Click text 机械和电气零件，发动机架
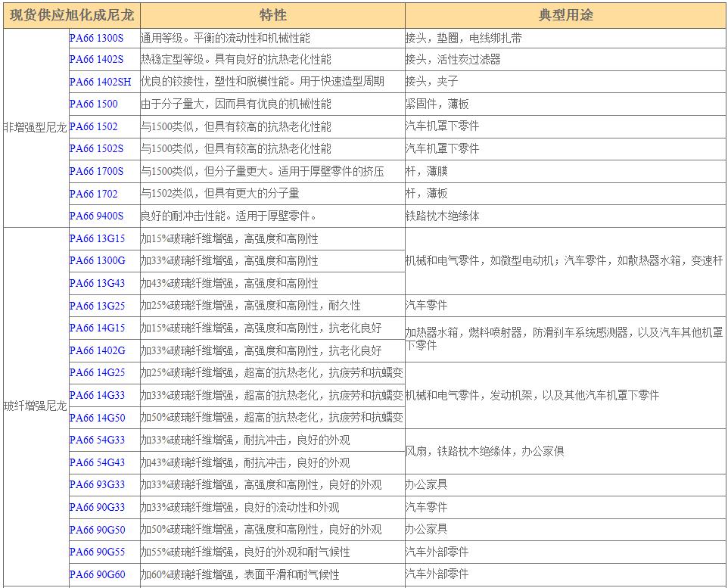Viewport: 728px width, 588px height. 532,395
